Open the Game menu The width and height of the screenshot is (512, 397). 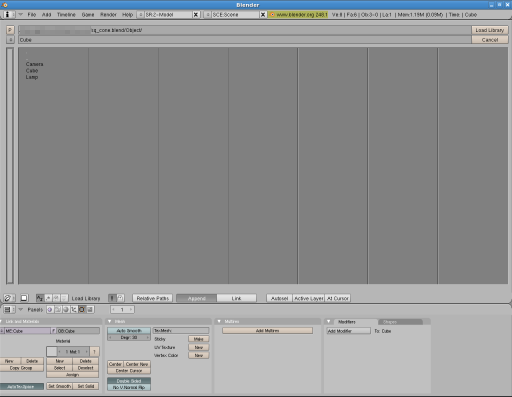click(x=88, y=15)
